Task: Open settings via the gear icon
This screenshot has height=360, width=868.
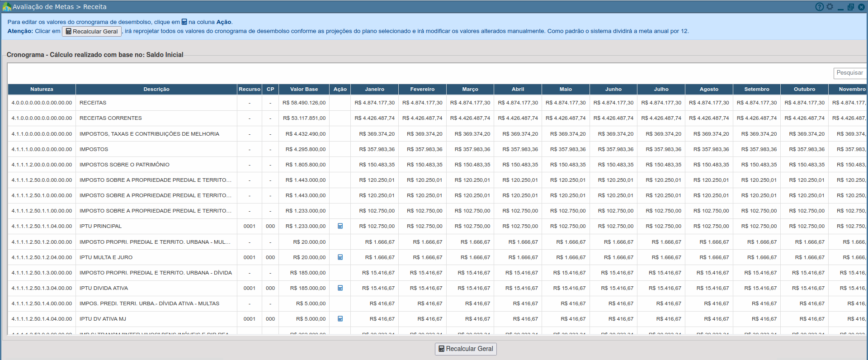Action: pos(830,7)
